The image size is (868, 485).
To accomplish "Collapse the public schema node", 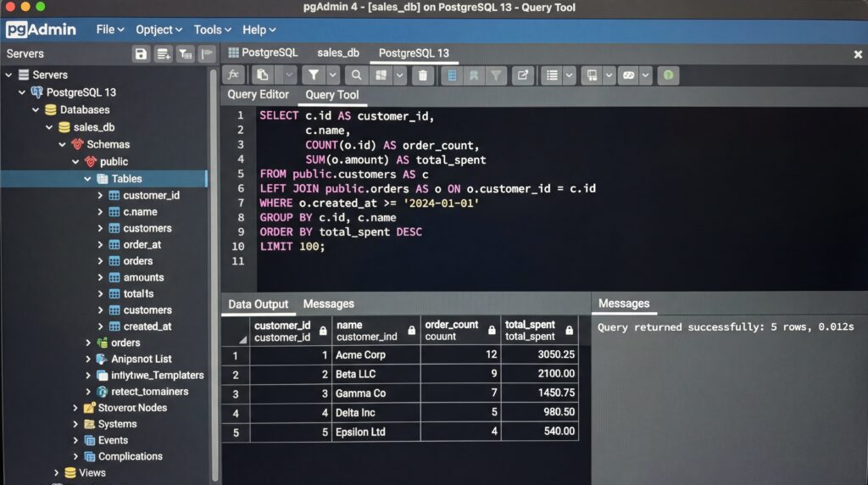I will coord(75,162).
